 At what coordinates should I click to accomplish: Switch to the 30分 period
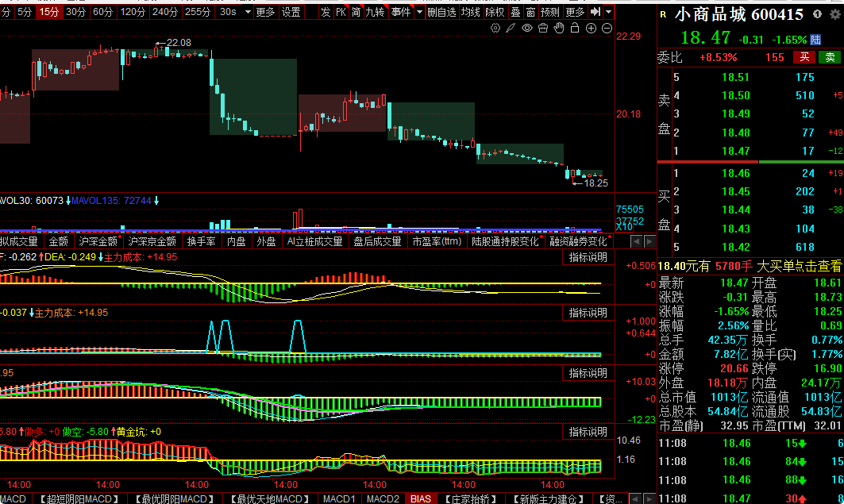coord(75,11)
